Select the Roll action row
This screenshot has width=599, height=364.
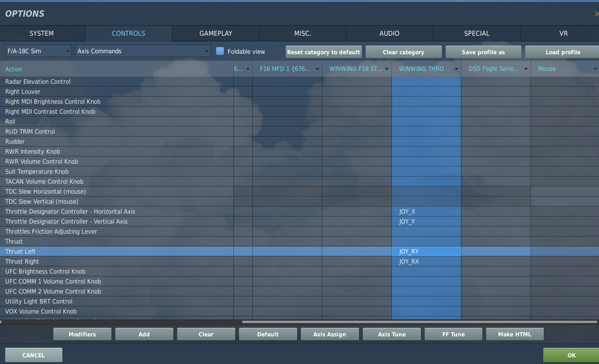tap(299, 122)
